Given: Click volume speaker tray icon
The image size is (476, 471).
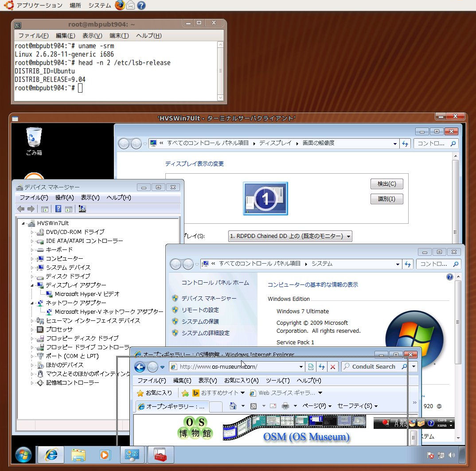Looking at the screenshot, I should pyautogui.click(x=452, y=455).
